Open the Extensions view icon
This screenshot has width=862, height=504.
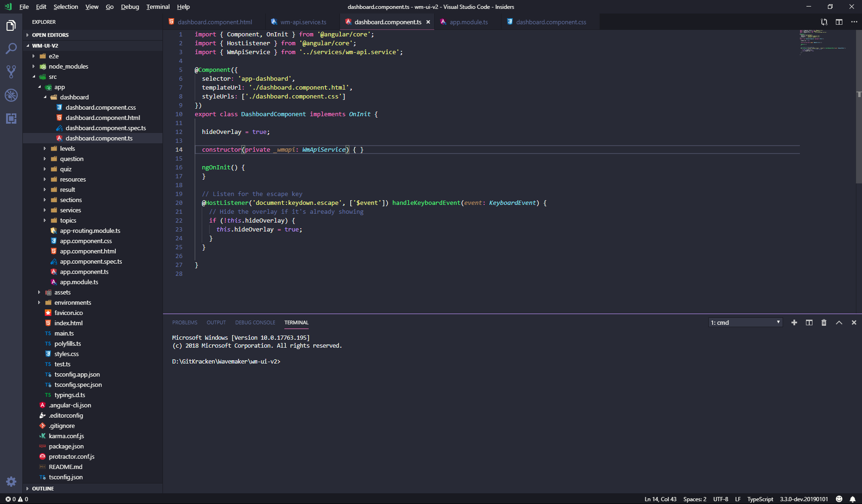coord(11,119)
